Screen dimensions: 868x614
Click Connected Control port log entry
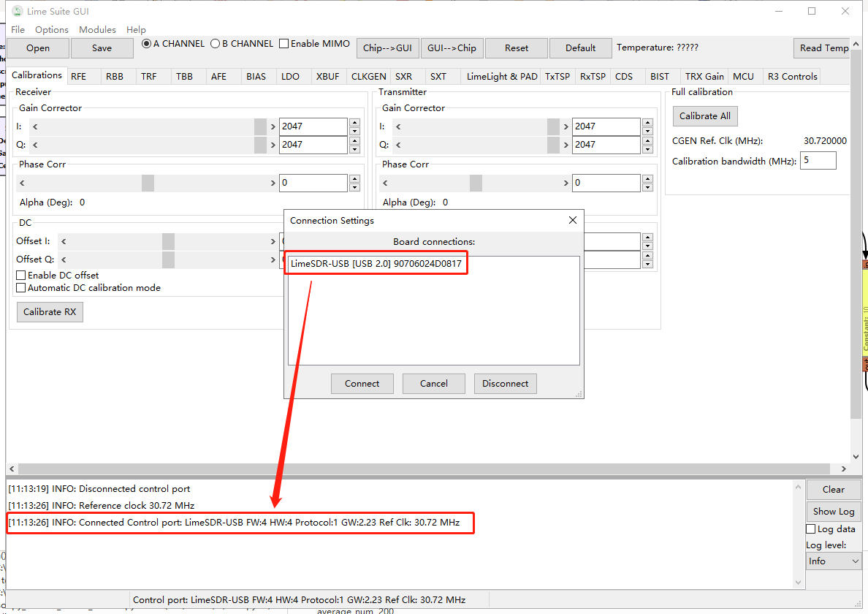click(x=234, y=523)
